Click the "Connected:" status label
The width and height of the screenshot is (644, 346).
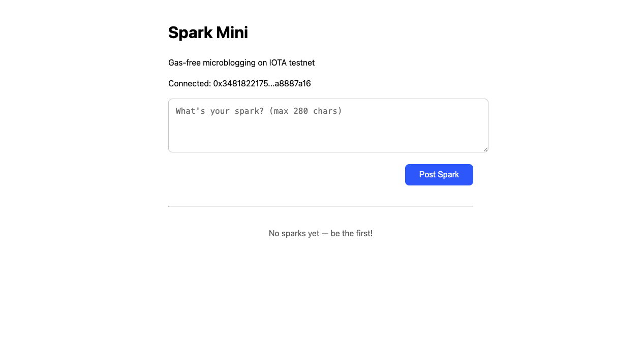[189, 83]
